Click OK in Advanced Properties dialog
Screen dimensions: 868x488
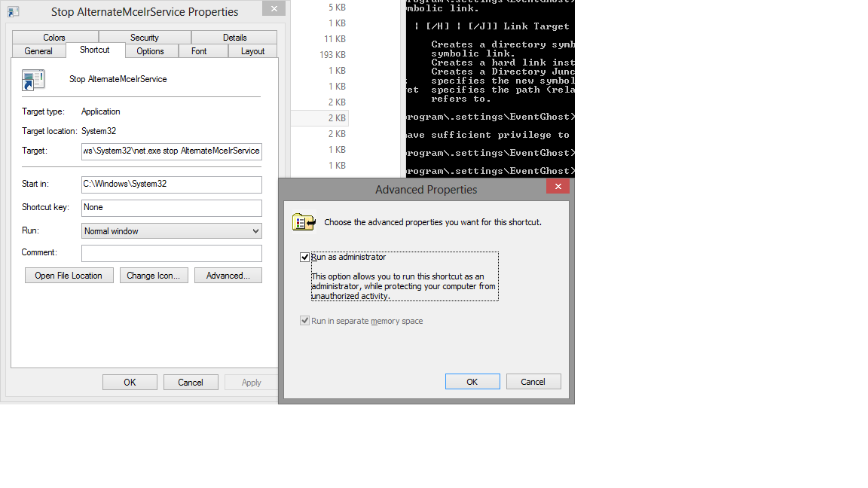[x=472, y=382]
